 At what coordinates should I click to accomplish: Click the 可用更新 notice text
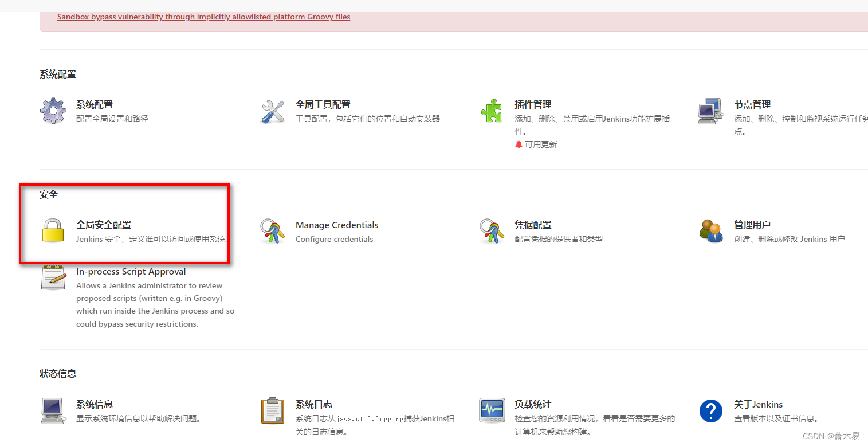tap(541, 144)
